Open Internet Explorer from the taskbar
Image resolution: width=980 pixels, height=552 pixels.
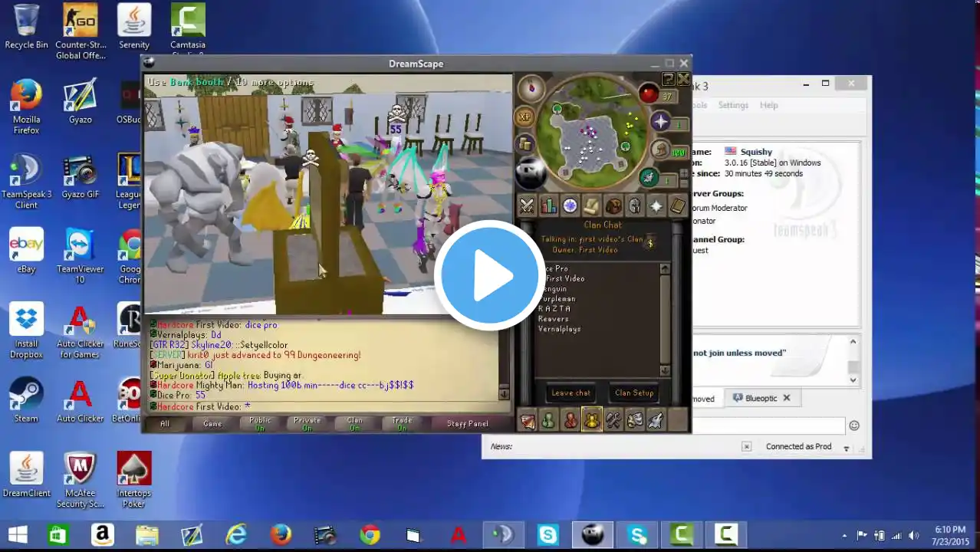pos(236,534)
